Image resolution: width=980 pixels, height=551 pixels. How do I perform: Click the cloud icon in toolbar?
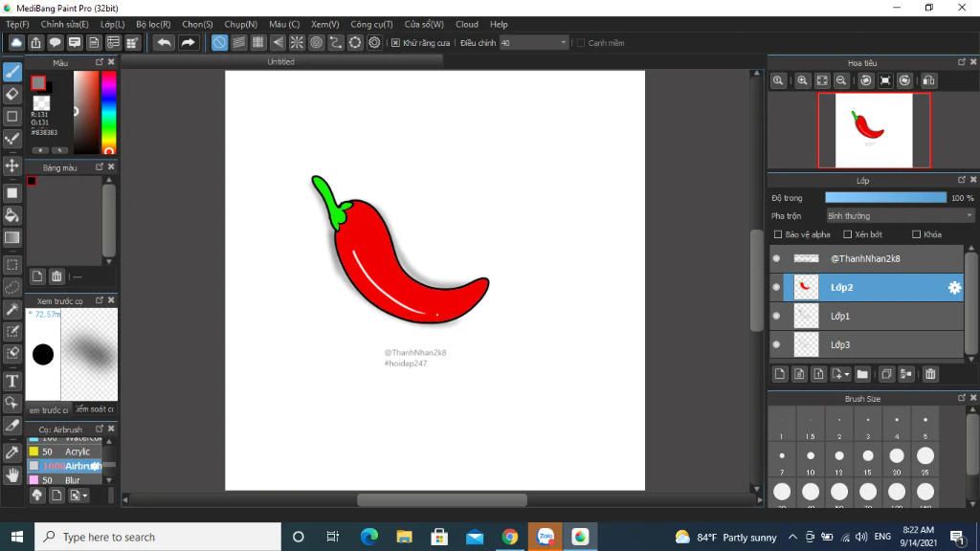(x=16, y=42)
